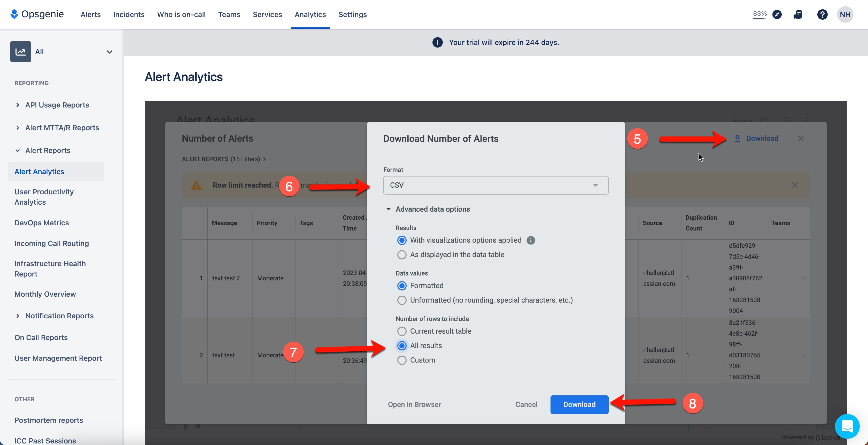Click the 83% trial usage progress bar
The height and width of the screenshot is (445, 868).
760,14
